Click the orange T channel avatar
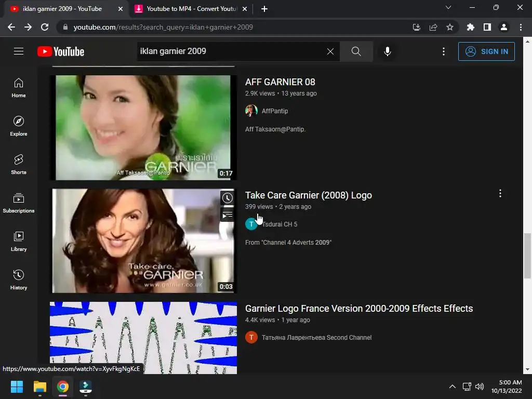This screenshot has height=399, width=532. [251, 337]
